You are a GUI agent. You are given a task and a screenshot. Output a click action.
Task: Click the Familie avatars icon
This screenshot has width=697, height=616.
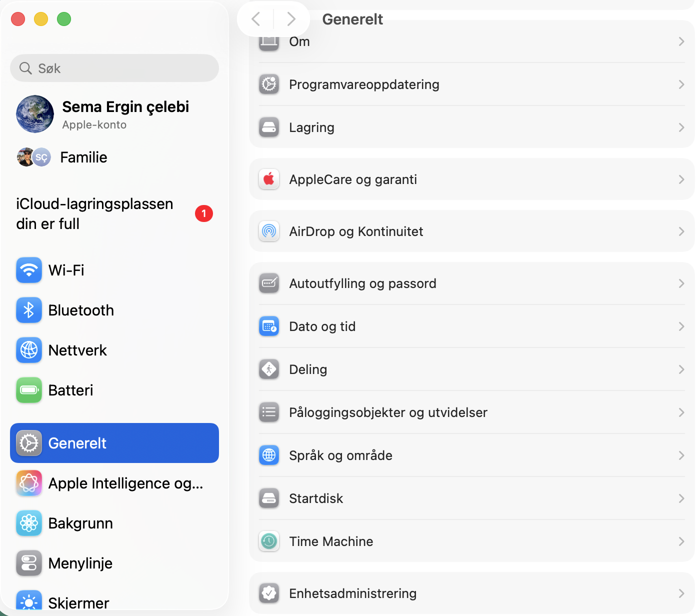tap(34, 157)
